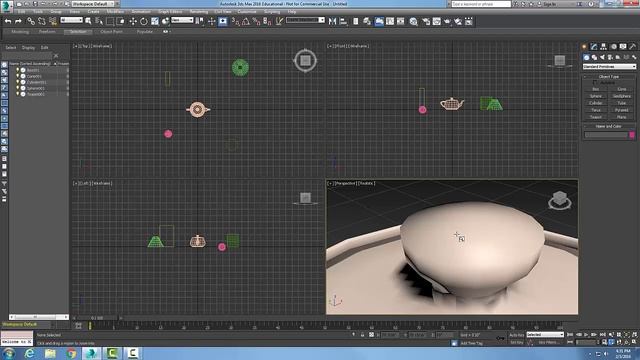Open the Selection Filter dropdown
Image resolution: width=640 pixels, height=360 pixels.
coord(71,20)
